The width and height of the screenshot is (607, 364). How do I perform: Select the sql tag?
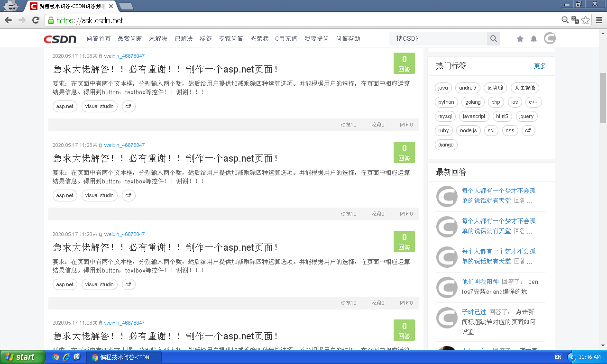491,130
